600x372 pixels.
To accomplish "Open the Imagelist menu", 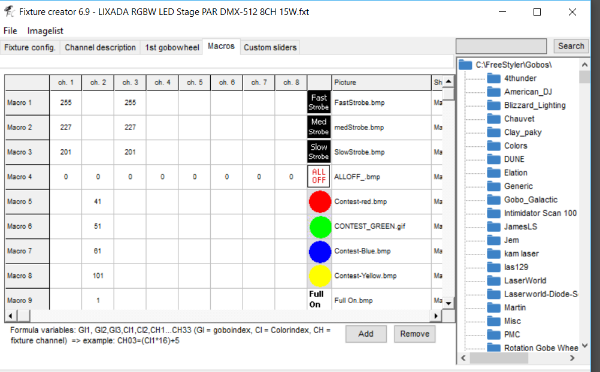I will pyautogui.click(x=45, y=31).
